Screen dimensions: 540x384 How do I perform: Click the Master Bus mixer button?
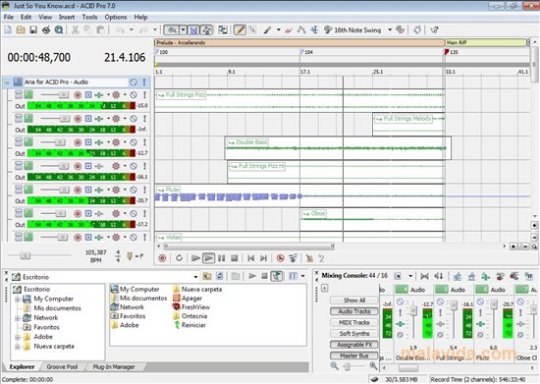coord(354,355)
